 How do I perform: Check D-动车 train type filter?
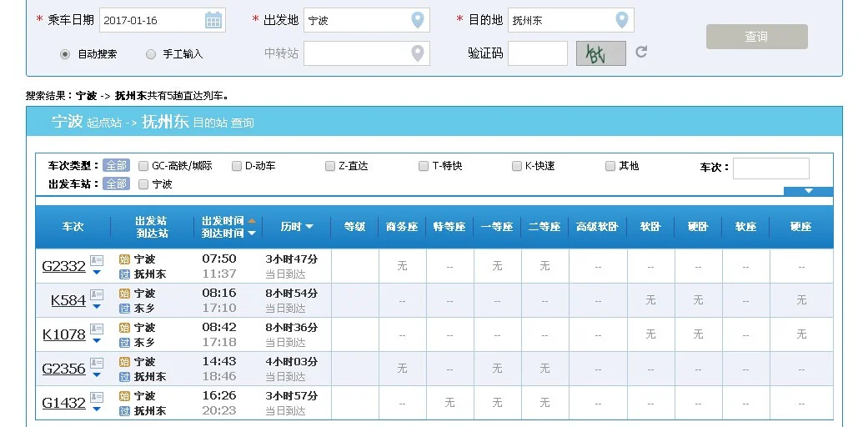[x=236, y=166]
